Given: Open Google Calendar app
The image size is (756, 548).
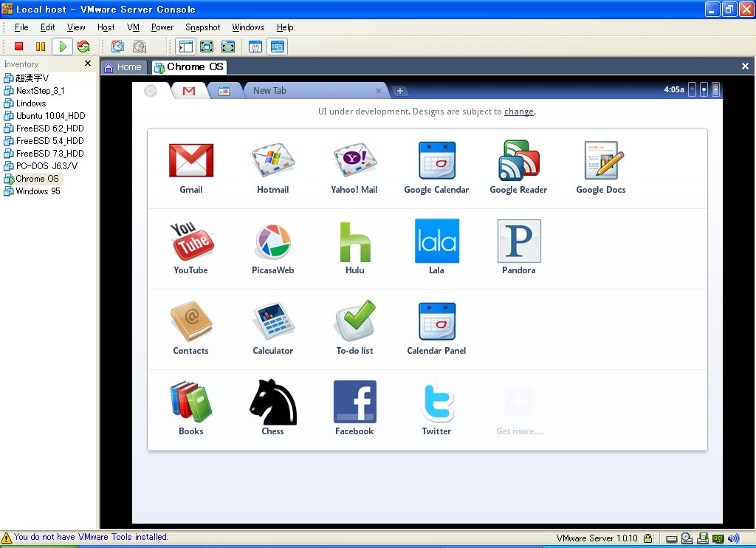Looking at the screenshot, I should 437,160.
